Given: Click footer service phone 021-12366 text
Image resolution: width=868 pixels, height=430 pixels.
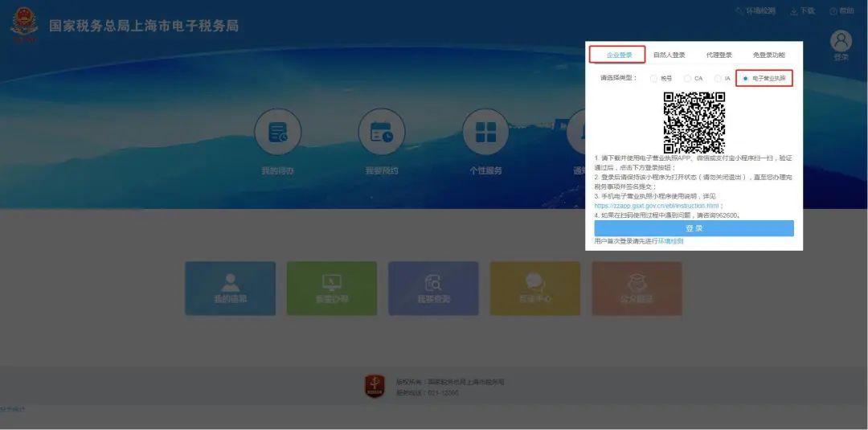Looking at the screenshot, I should tap(427, 393).
